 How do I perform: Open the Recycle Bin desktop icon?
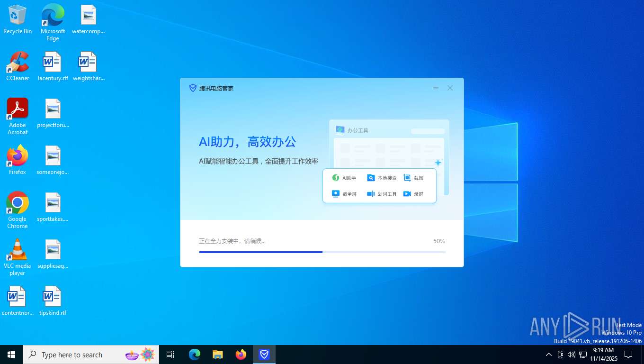[x=18, y=19]
